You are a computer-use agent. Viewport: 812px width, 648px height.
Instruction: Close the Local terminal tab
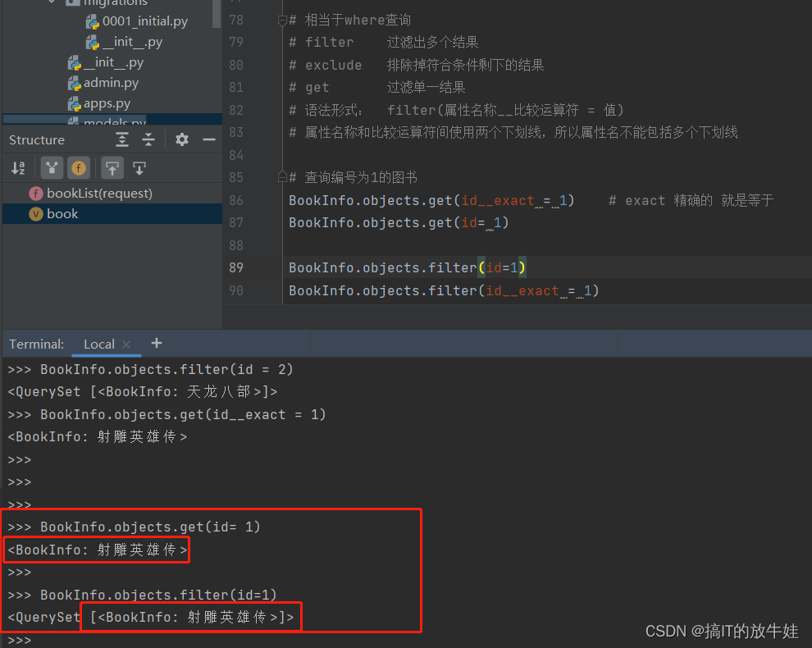point(126,345)
